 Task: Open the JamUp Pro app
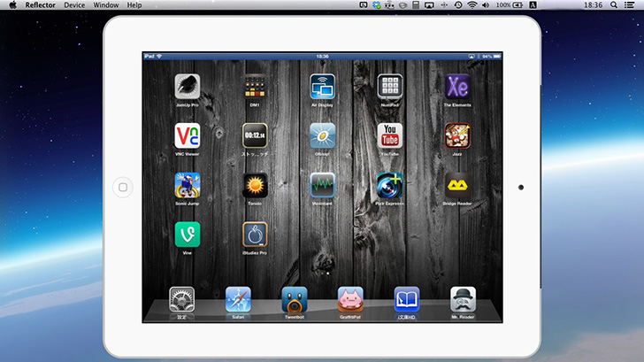coord(188,86)
